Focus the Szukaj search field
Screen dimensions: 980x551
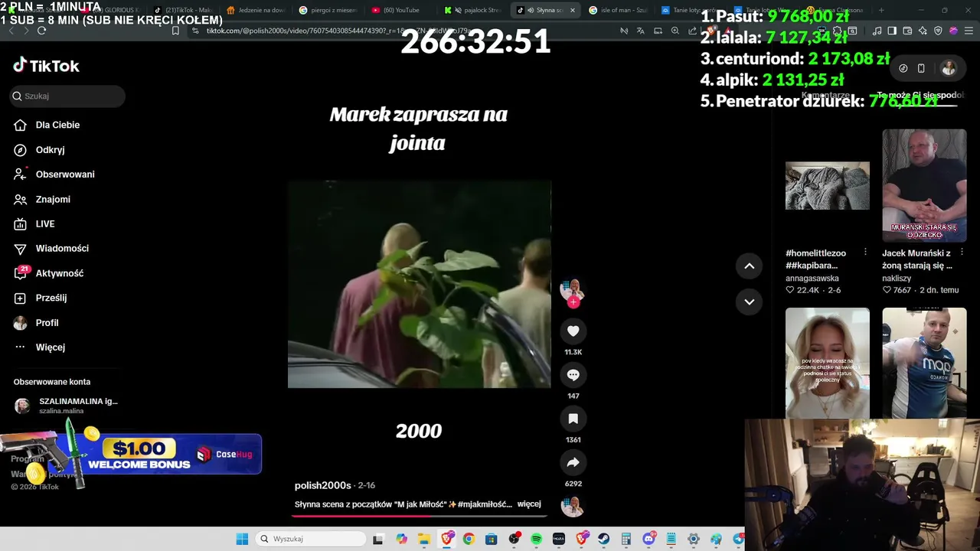coord(67,96)
